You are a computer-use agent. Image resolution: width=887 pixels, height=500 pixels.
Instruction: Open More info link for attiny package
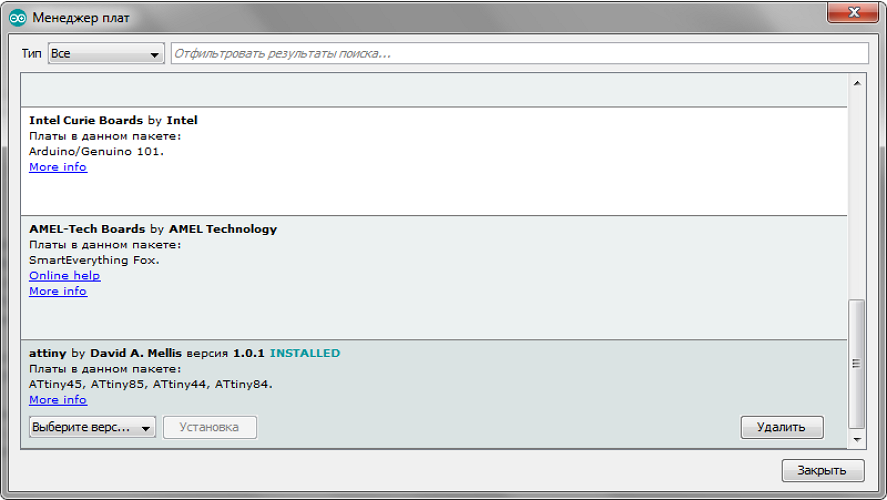58,399
